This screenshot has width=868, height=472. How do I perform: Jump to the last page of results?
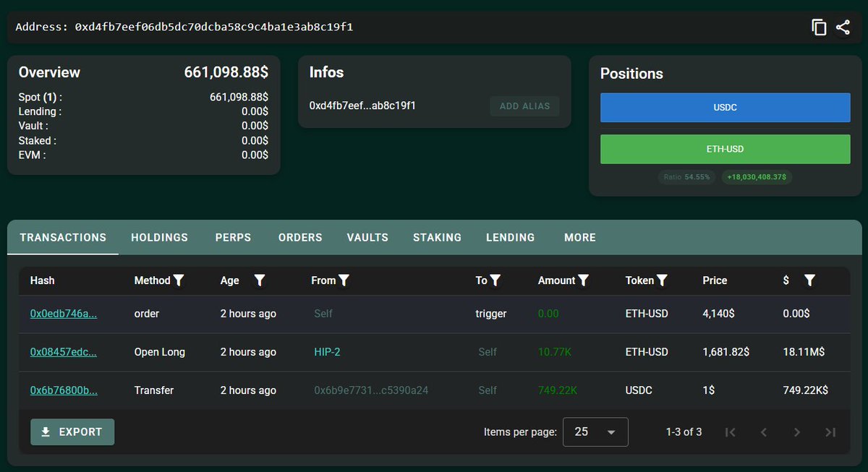pyautogui.click(x=830, y=432)
